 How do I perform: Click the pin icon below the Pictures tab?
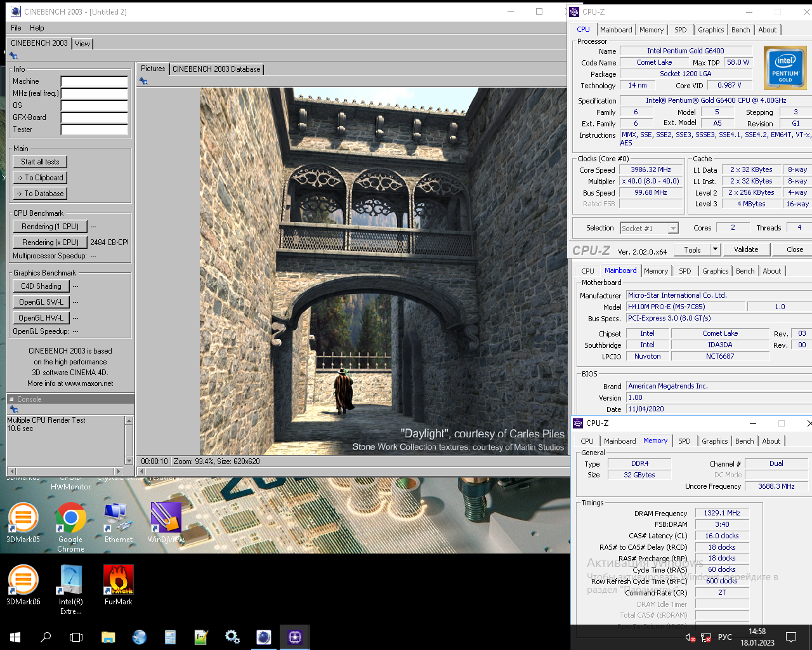pyautogui.click(x=143, y=81)
